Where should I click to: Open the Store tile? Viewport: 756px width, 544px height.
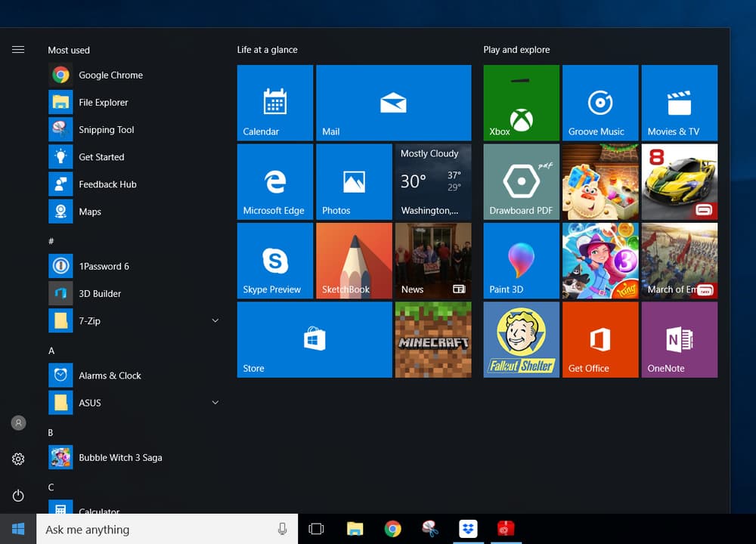pyautogui.click(x=314, y=340)
